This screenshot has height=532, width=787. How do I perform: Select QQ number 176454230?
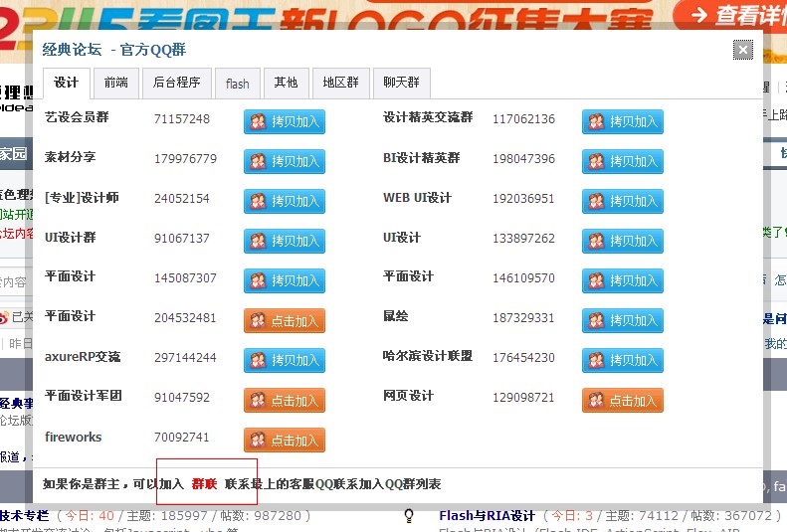click(x=523, y=358)
